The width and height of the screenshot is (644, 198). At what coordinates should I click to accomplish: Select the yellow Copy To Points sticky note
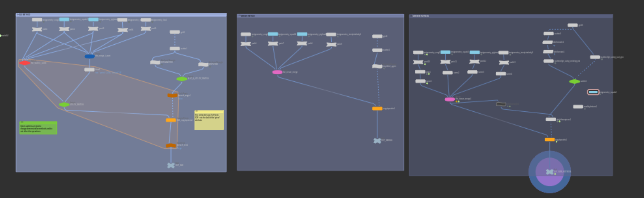point(209,122)
